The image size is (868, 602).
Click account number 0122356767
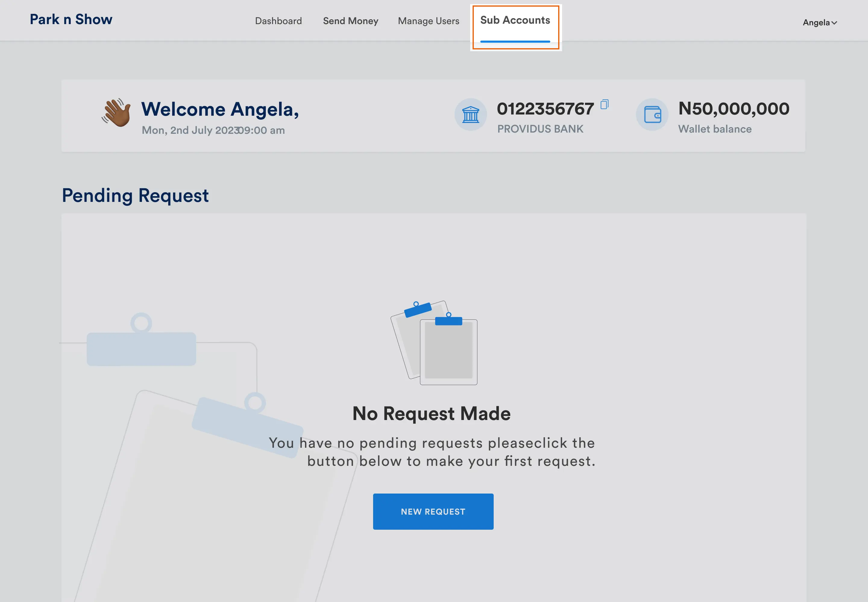pos(545,109)
